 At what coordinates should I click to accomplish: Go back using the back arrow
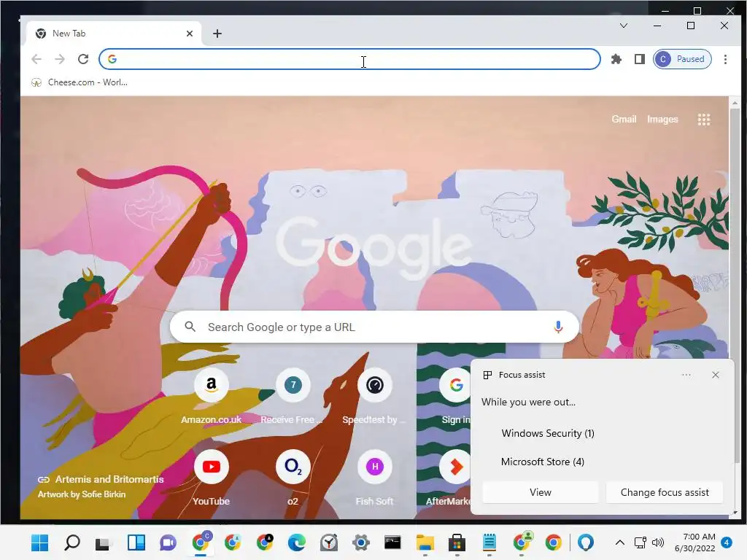[x=36, y=59]
